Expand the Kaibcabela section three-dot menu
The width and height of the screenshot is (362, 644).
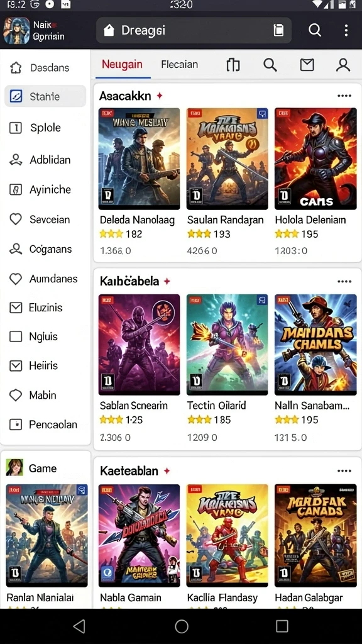pyautogui.click(x=344, y=281)
